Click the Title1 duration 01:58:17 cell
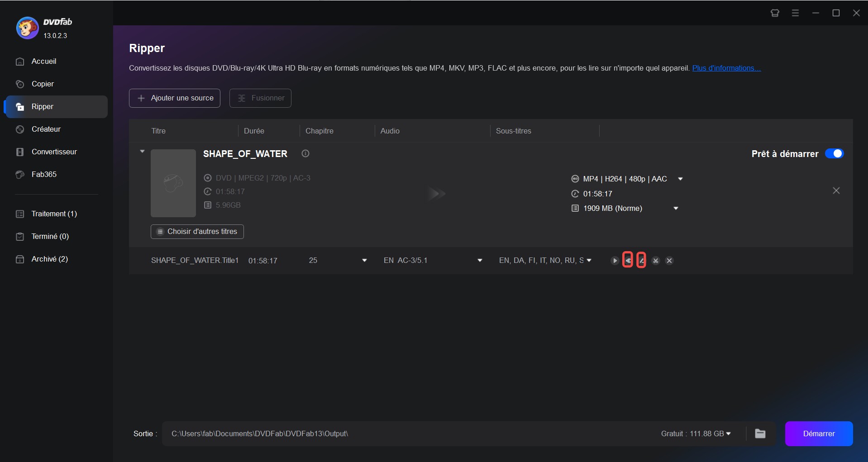This screenshot has height=462, width=868. (263, 261)
